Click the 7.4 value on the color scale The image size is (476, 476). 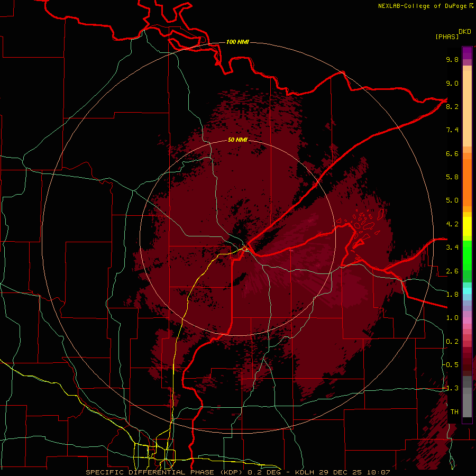point(452,130)
